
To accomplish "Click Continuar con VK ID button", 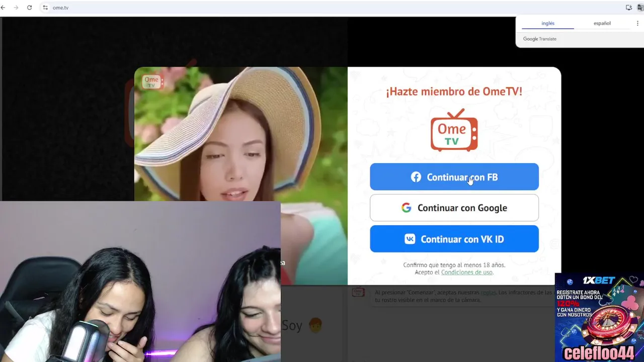I will coord(454,239).
